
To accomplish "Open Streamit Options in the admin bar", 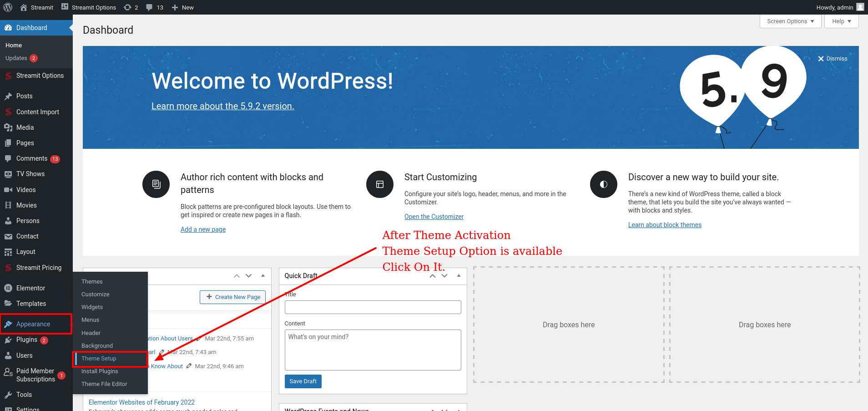I will pos(89,7).
